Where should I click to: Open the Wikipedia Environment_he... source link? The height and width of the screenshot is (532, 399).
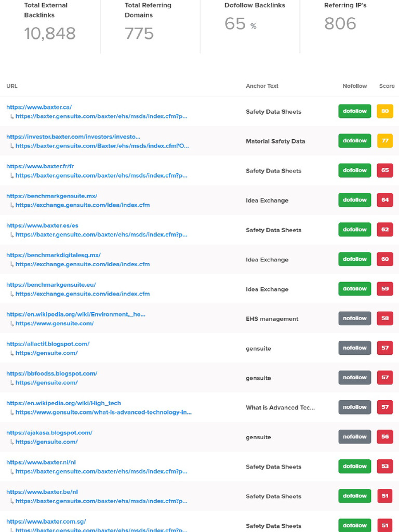76,314
